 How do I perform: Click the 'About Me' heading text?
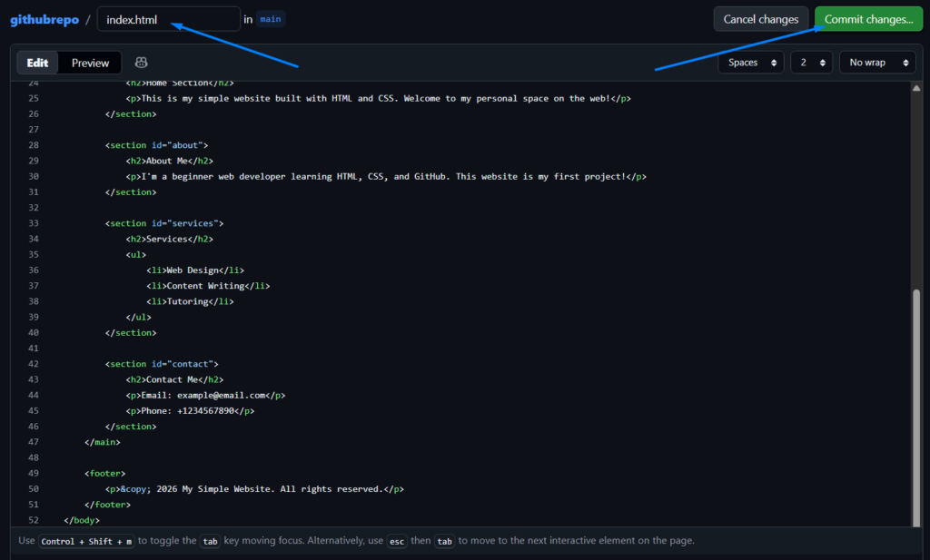(x=167, y=161)
